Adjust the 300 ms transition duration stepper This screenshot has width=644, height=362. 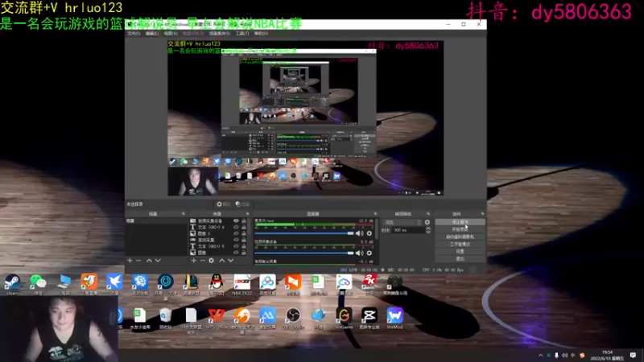pyautogui.click(x=428, y=230)
